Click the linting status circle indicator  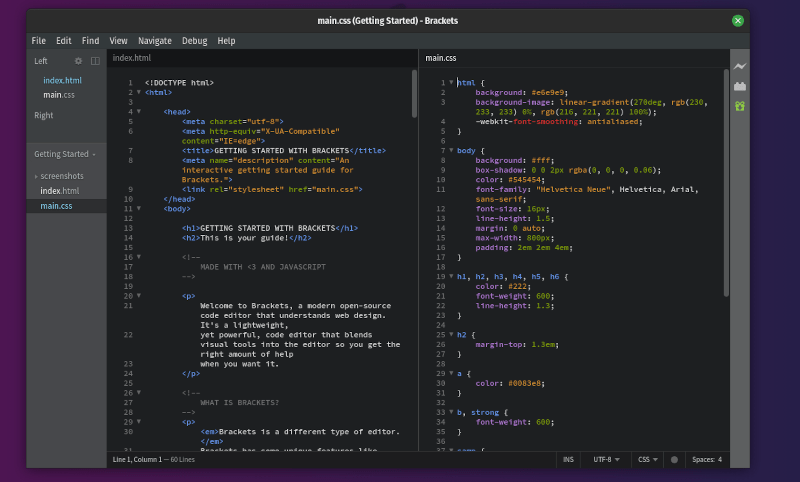[674, 460]
